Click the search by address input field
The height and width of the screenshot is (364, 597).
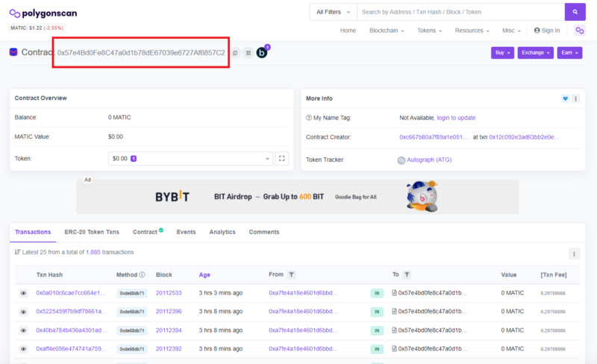click(x=460, y=12)
